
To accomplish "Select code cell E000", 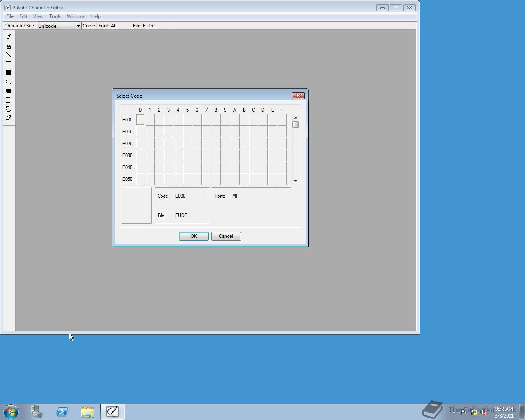I will (140, 119).
